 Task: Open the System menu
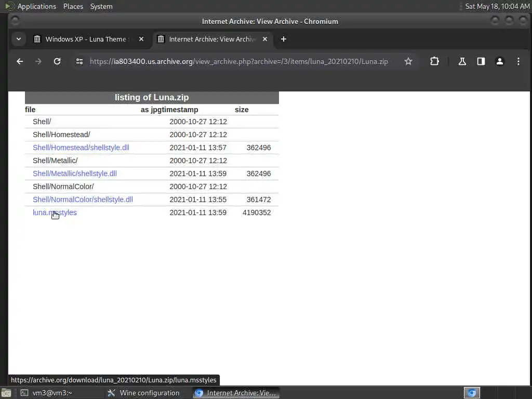point(101,6)
